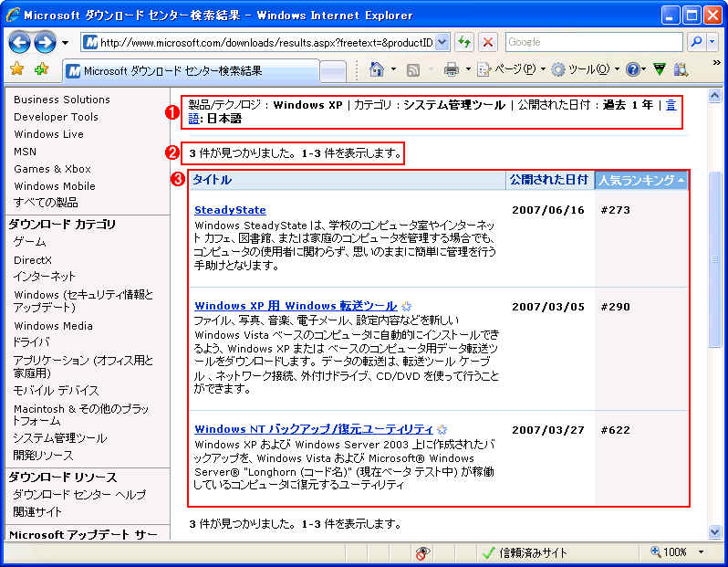Click the 100% zoom level button
728x567 pixels.
click(669, 552)
